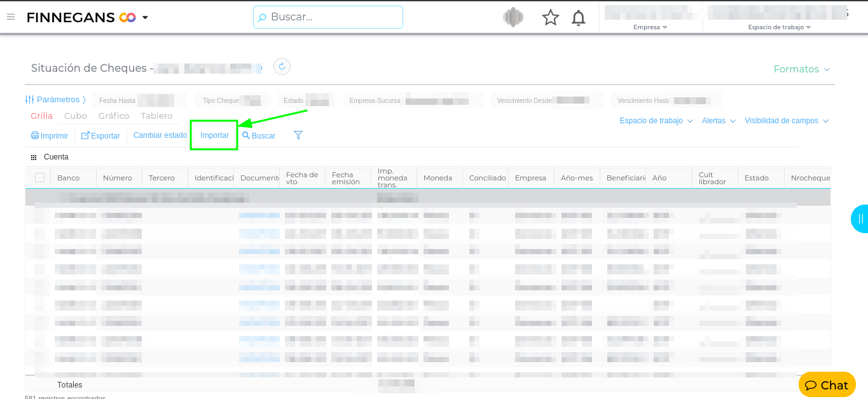Expand the Parámetros panel
868x399 pixels.
pyautogui.click(x=55, y=100)
